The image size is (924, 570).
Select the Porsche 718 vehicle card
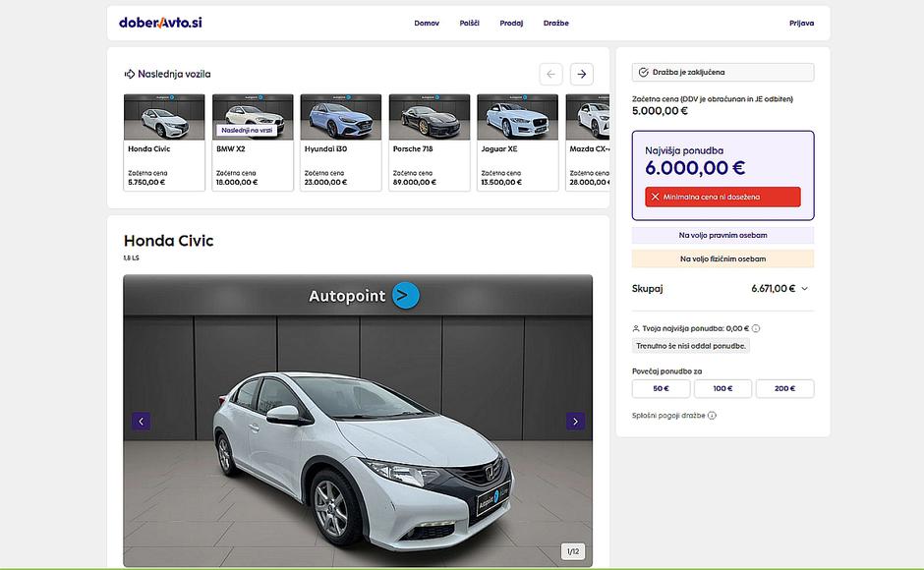click(429, 141)
